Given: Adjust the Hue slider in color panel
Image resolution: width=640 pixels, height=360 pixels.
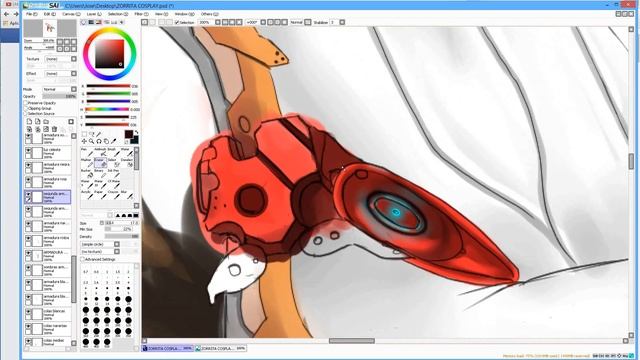Looking at the screenshot, I should (x=107, y=109).
